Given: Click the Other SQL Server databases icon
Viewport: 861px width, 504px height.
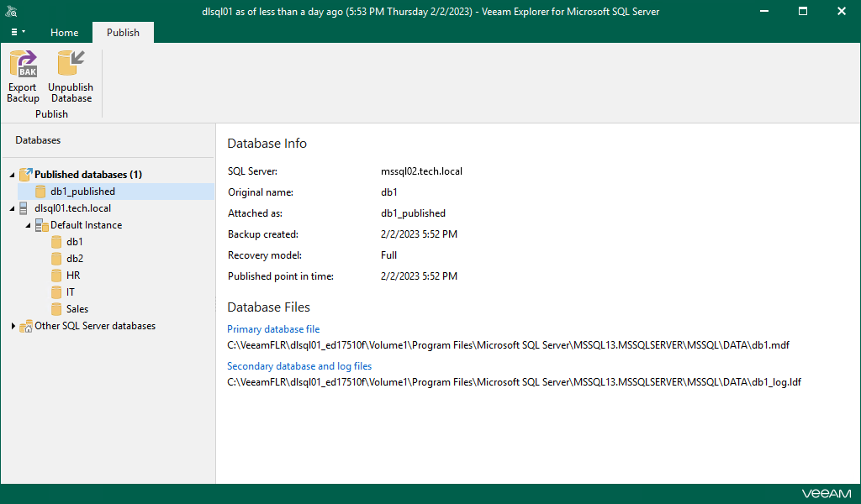Looking at the screenshot, I should tap(26, 326).
